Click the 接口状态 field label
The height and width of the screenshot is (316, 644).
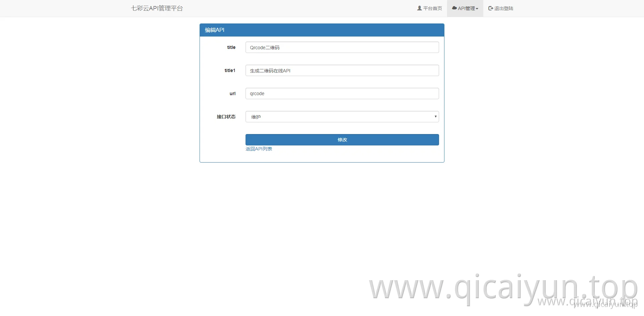[x=226, y=117]
